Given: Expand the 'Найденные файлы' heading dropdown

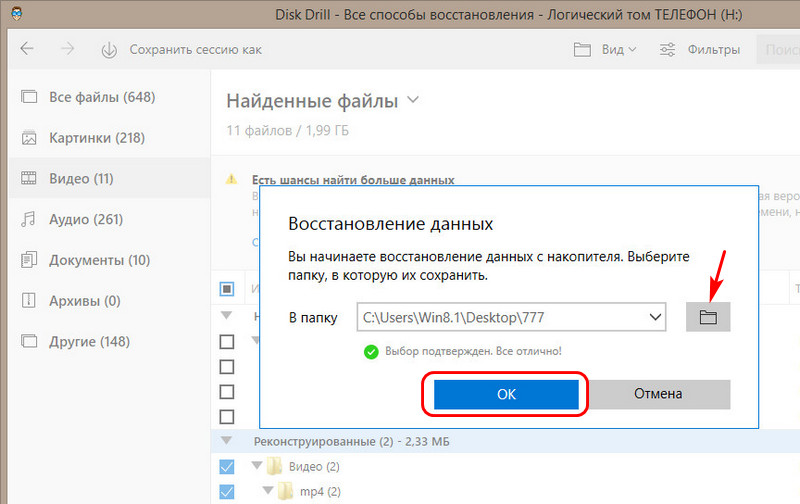Looking at the screenshot, I should (413, 99).
